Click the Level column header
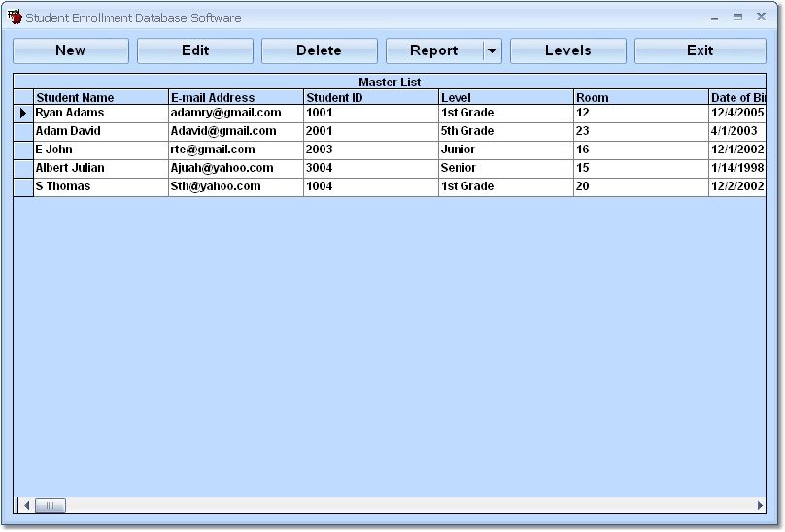 pos(506,97)
